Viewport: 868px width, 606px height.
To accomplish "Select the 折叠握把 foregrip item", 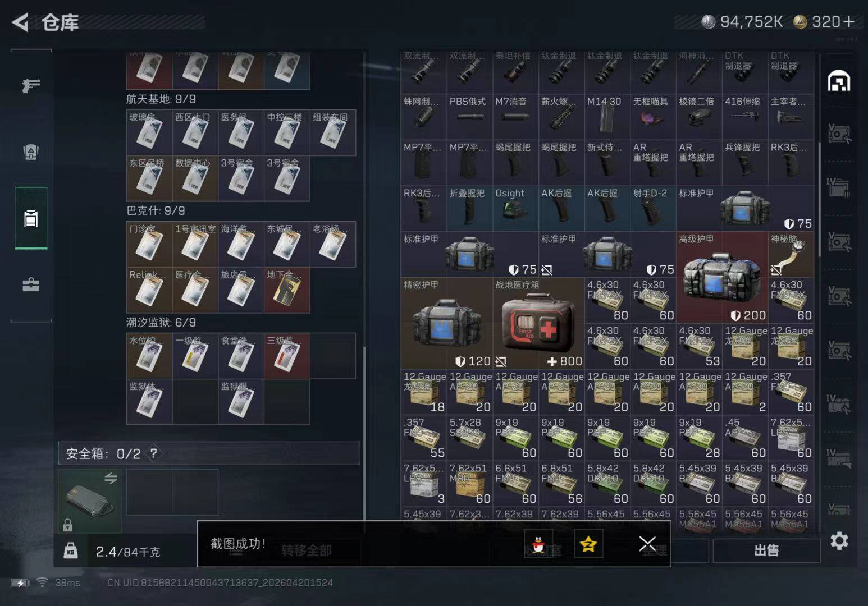I will point(470,209).
